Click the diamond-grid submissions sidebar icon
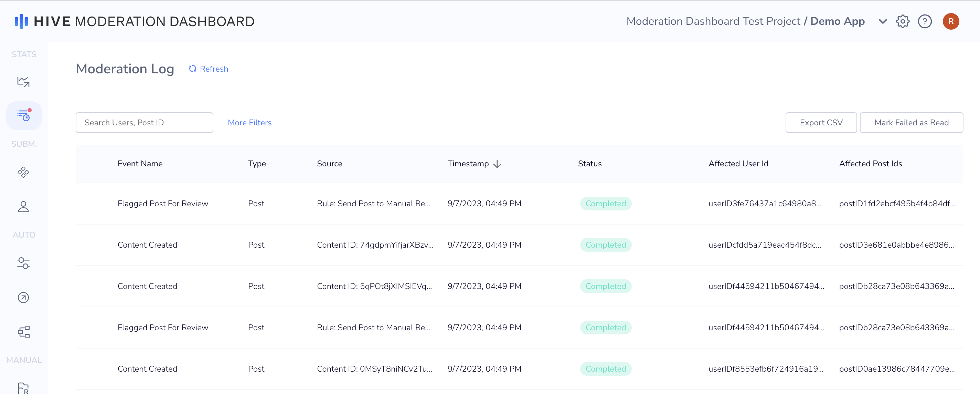This screenshot has width=980, height=394. pos(24,172)
